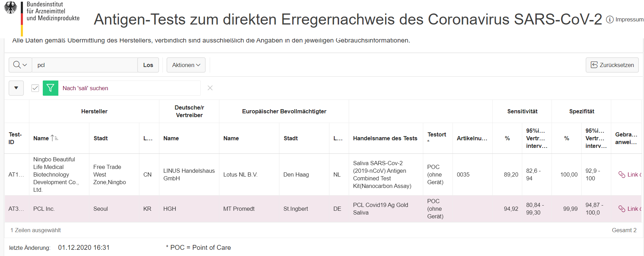Click the Bundesinstitut eagle logo
Screen dimensions: 644x256
[10, 8]
